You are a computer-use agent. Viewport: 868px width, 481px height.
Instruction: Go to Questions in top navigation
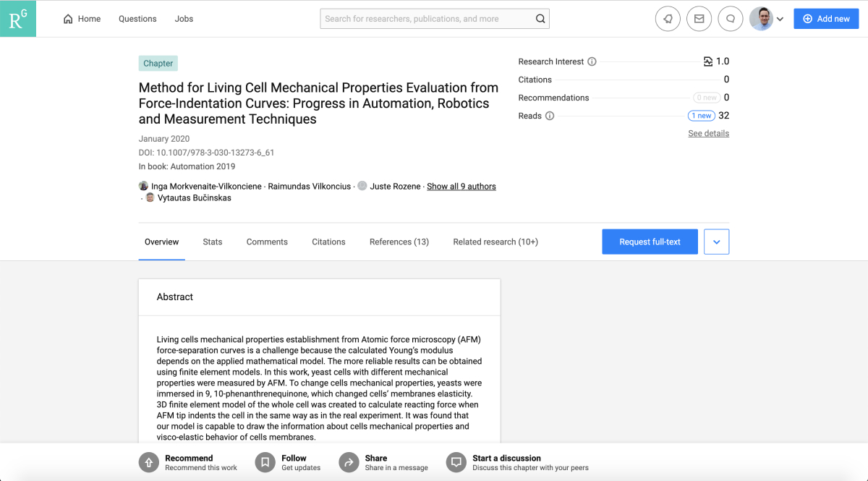pyautogui.click(x=137, y=19)
